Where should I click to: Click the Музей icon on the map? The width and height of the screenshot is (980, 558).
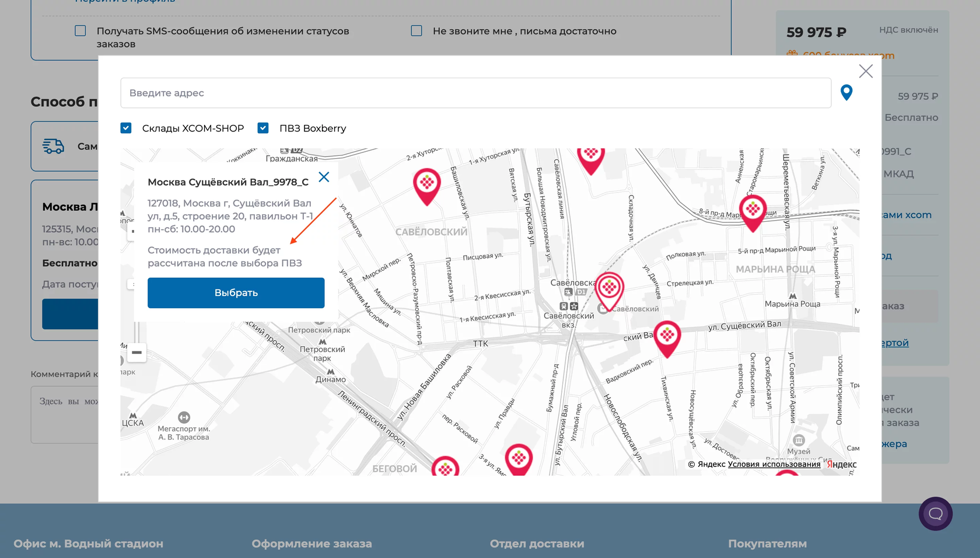pos(799,440)
